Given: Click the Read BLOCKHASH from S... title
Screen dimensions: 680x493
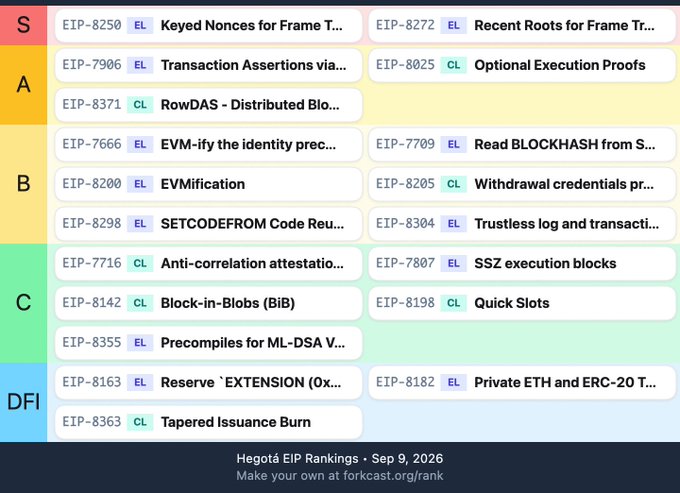Looking at the screenshot, I should [565, 144].
